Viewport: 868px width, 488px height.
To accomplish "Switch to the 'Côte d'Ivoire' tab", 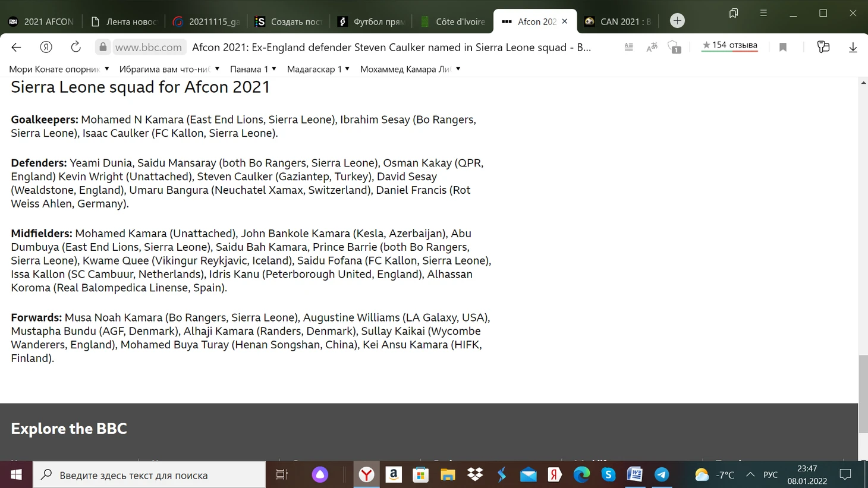I will 453,21.
